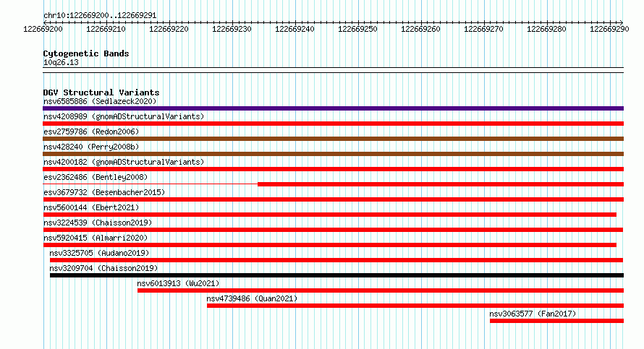Click nsv6013913 (Wu2021) variant label

coord(178,283)
